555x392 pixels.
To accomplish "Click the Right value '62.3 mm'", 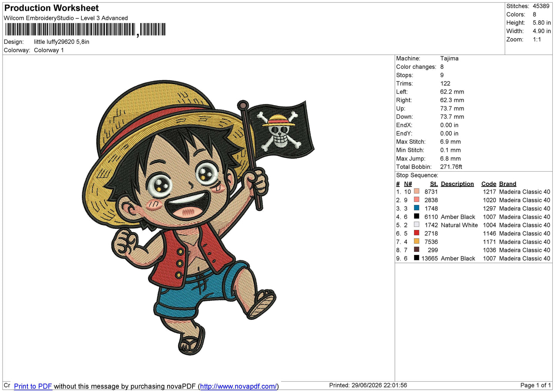I will pyautogui.click(x=452, y=100).
